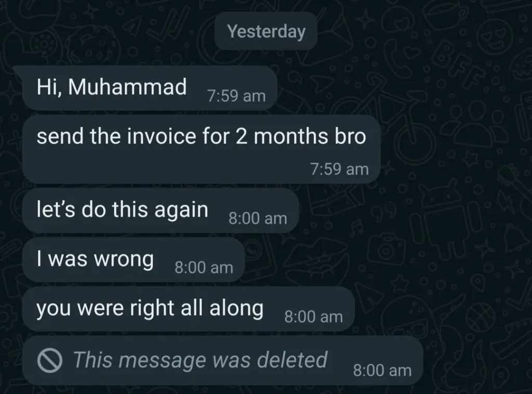Tap the 8:00 am timestamp beside "I was wrong"
The width and height of the screenshot is (532, 394).
[204, 268]
